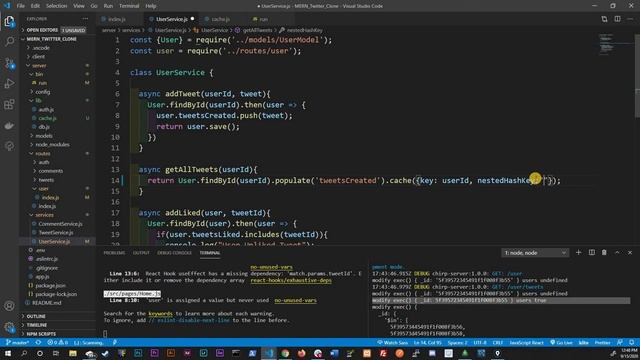This screenshot has width=640, height=360.
Task: Open changes compare icon in editor toolbar
Action: [x=604, y=19]
